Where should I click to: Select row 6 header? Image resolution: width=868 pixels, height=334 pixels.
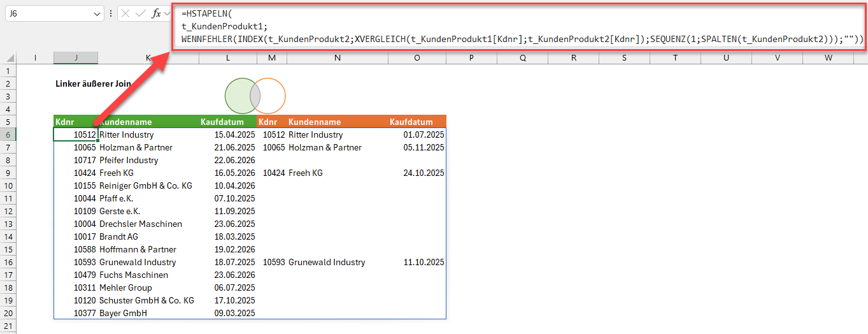[x=8, y=134]
